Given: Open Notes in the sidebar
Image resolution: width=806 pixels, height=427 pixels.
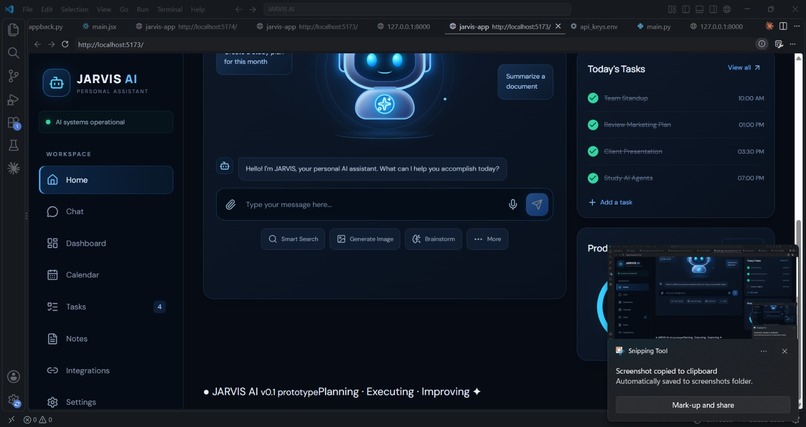Looking at the screenshot, I should click(x=105, y=339).
